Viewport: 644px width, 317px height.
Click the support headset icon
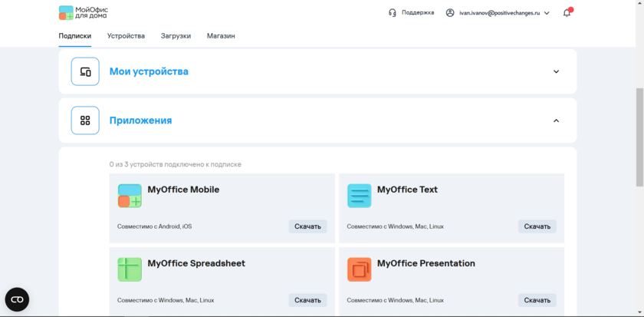click(393, 12)
